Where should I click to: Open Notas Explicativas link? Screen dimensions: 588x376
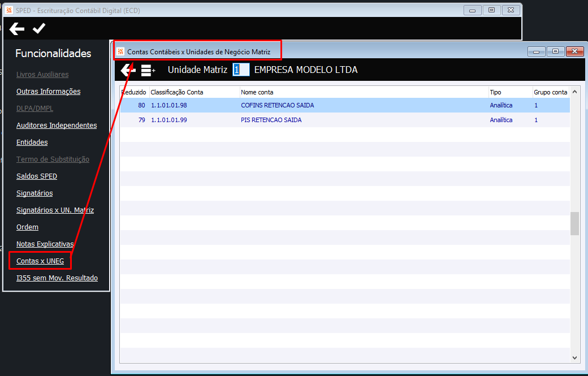tap(45, 244)
